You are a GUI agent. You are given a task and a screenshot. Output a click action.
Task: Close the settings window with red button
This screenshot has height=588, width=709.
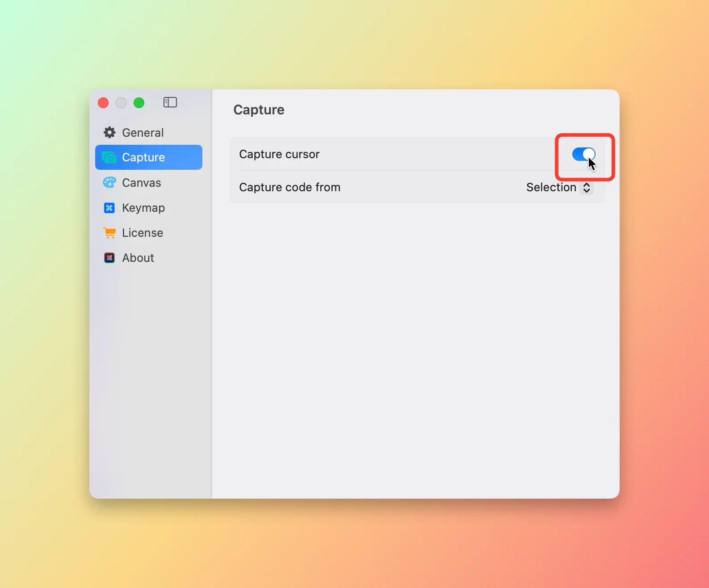pos(103,103)
